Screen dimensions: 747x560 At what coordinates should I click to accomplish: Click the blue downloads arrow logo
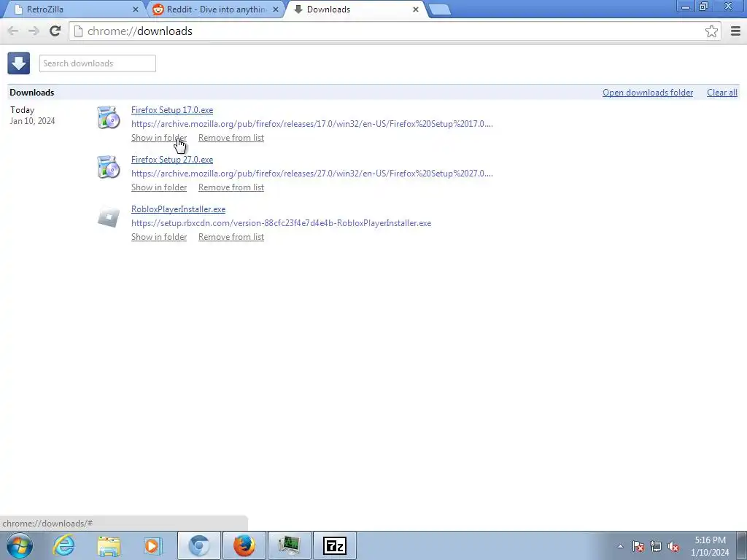click(x=18, y=63)
